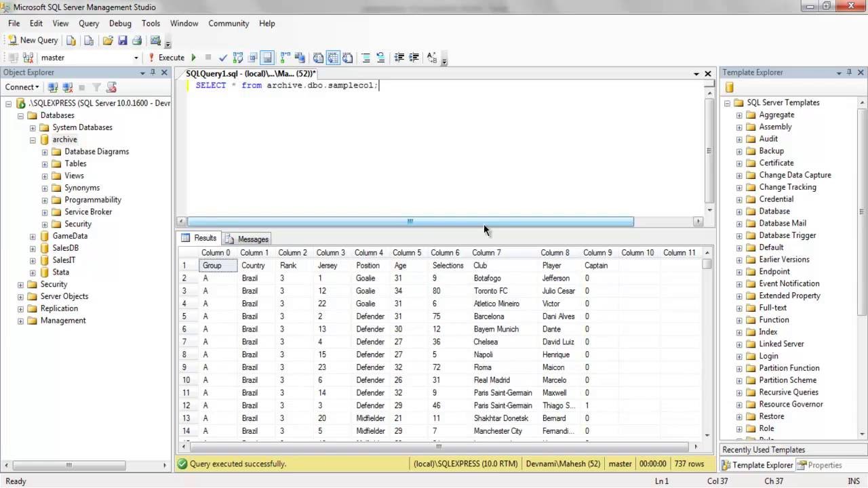Click the Comment out selected lines icon
The image size is (868, 488).
point(366,58)
